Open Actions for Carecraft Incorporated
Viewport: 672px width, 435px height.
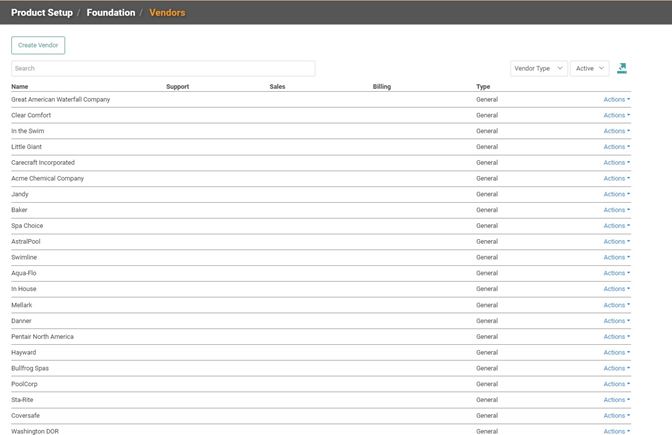tap(617, 163)
